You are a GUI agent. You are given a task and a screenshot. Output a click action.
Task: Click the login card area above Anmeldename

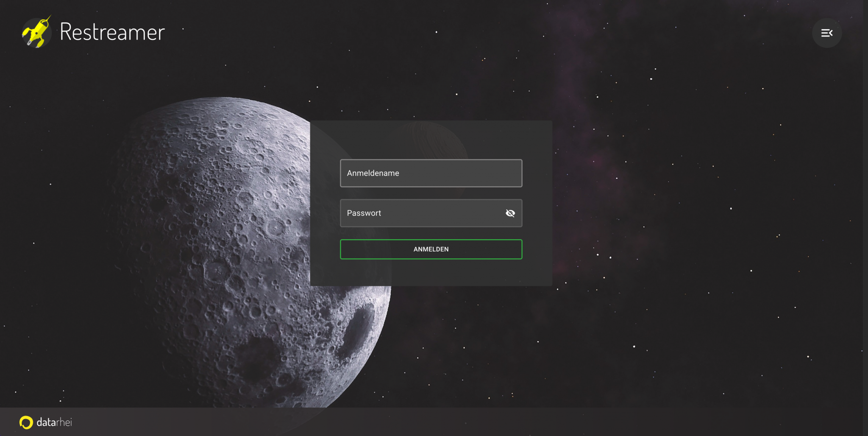pos(431,140)
